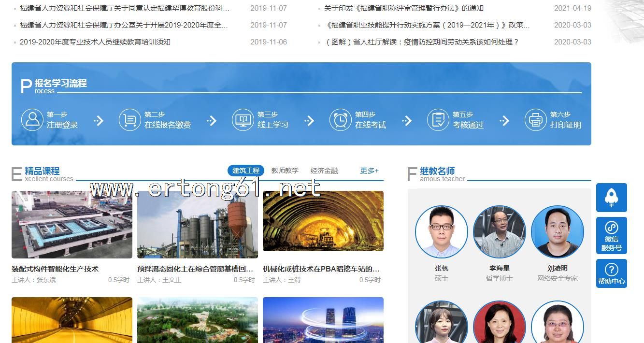Click the 在线报名缴费 shopping cart icon
The width and height of the screenshot is (644, 343).
click(x=130, y=120)
